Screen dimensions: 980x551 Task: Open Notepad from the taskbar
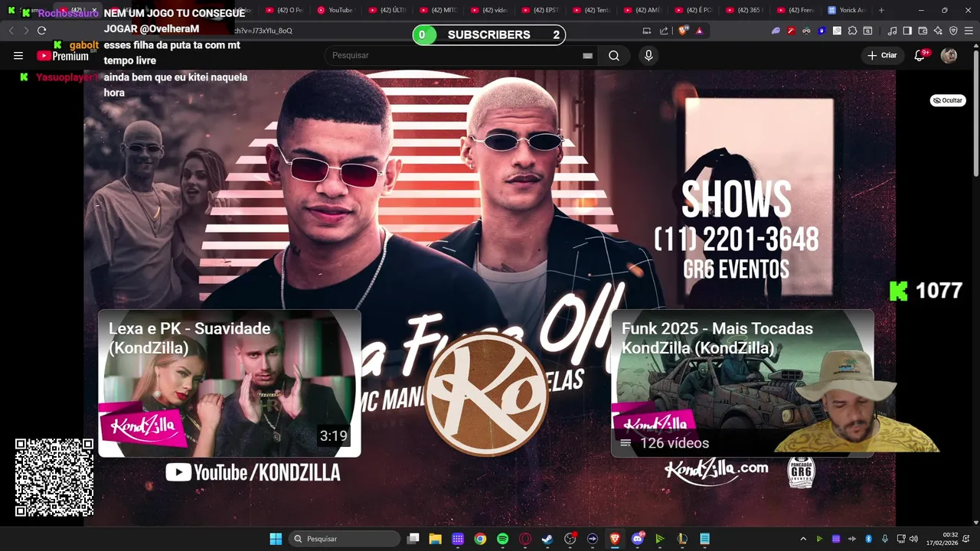coord(705,539)
